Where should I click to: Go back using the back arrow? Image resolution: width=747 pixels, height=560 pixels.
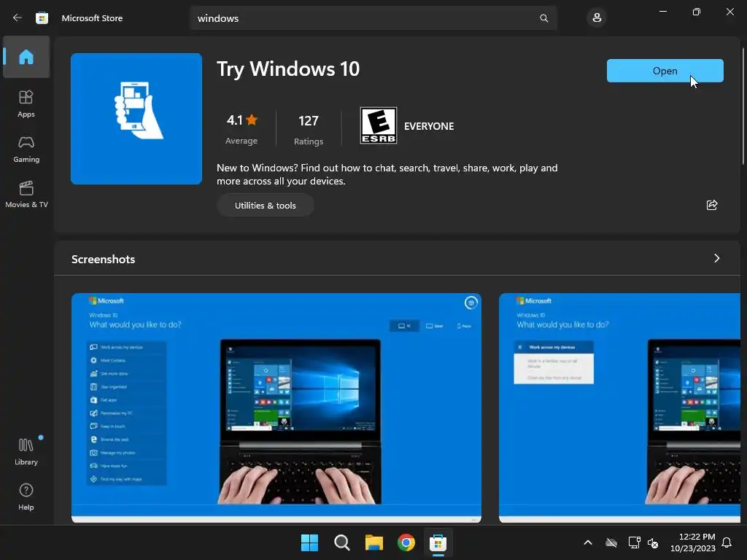pyautogui.click(x=18, y=18)
